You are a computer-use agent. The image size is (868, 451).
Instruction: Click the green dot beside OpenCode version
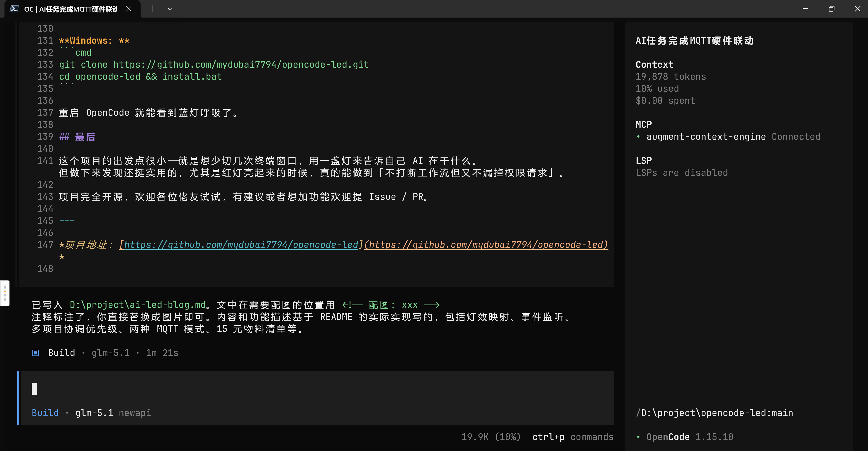click(x=638, y=437)
